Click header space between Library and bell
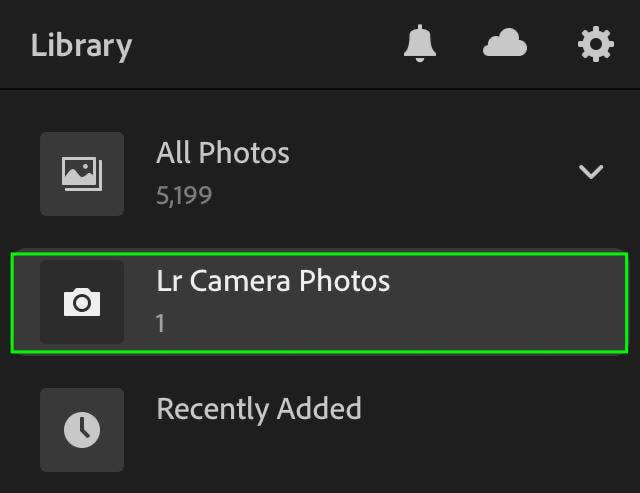 click(267, 44)
